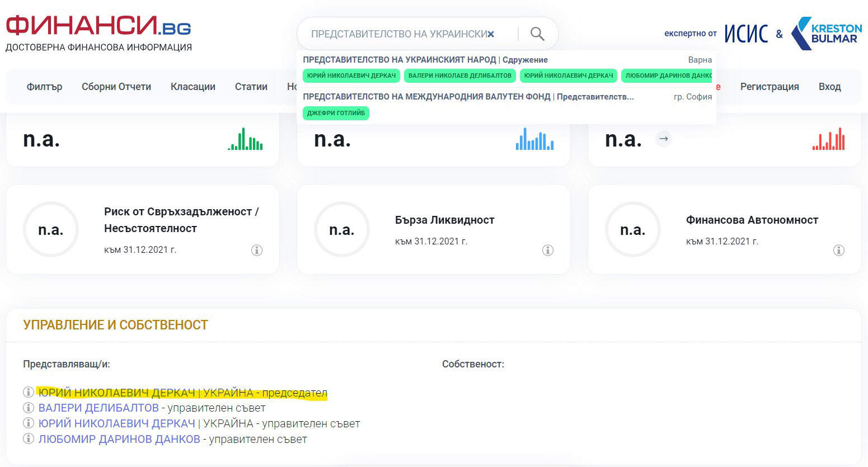Open the ИСИС partner logo

tap(747, 34)
